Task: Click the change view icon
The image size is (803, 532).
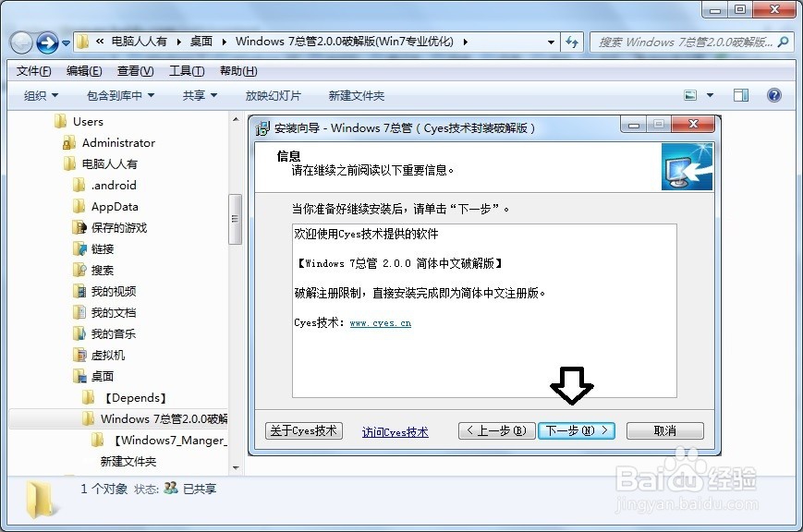Action: coord(690,95)
